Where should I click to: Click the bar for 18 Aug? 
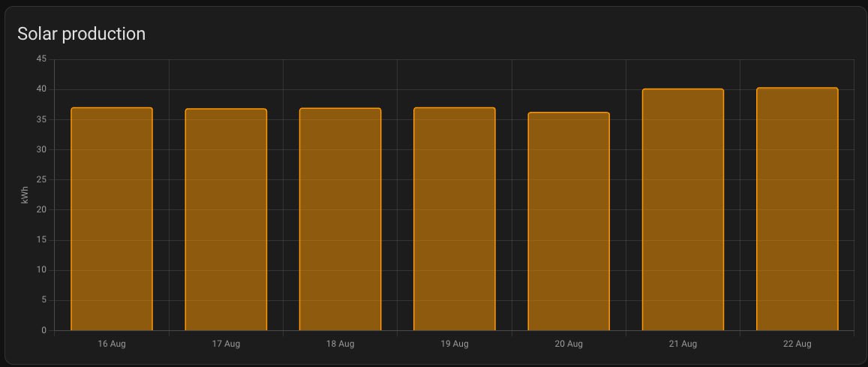[340, 219]
